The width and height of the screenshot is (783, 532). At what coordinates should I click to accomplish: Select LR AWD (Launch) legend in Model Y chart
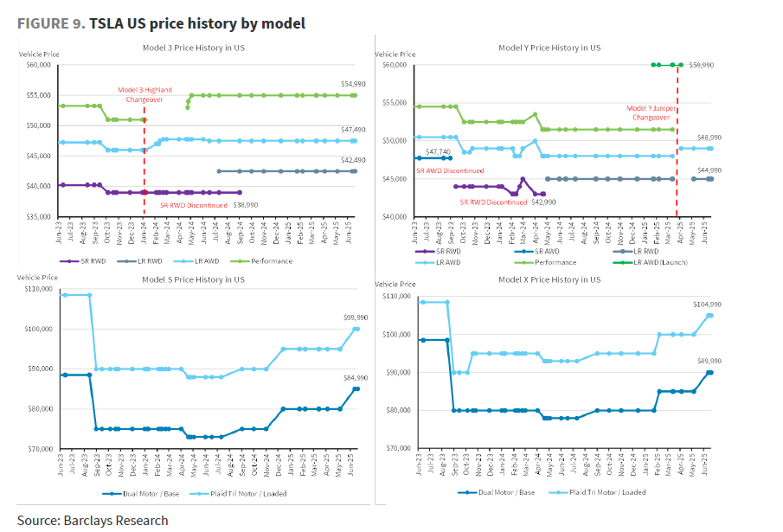[x=651, y=262]
